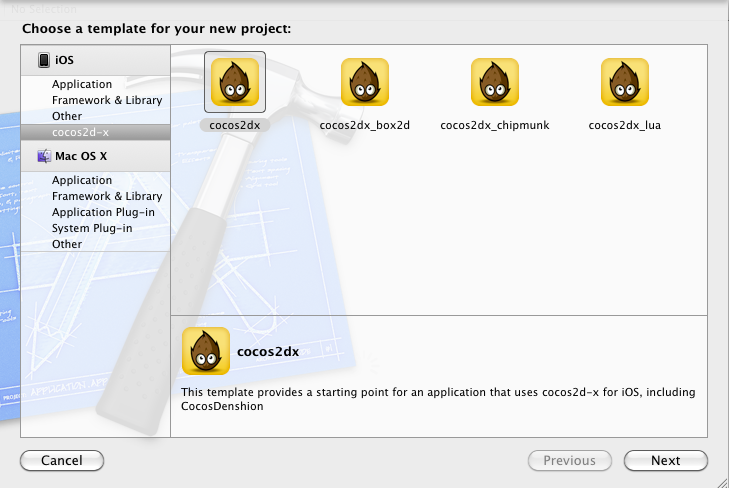729x488 pixels.
Task: Click the bold cocos2dx title in description
Action: click(x=268, y=351)
